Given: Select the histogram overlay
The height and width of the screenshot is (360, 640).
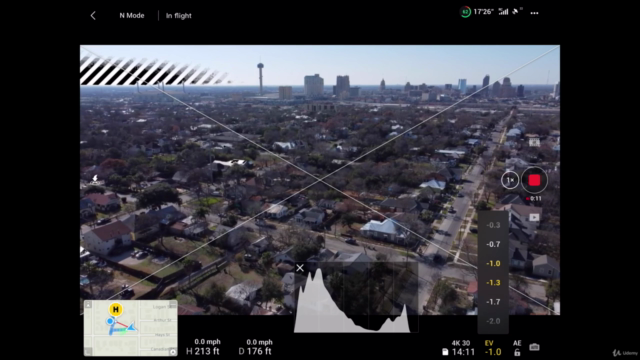Looking at the screenshot, I should tap(356, 298).
